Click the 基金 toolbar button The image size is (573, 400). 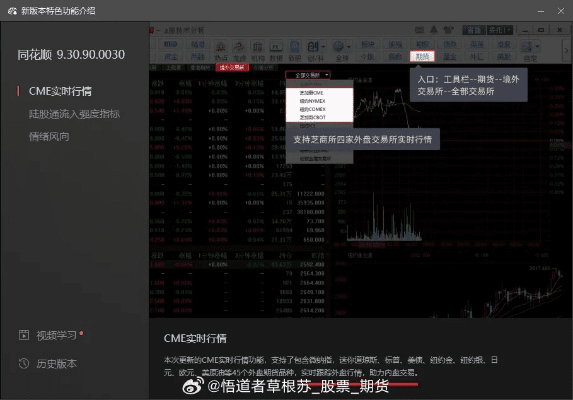[449, 57]
